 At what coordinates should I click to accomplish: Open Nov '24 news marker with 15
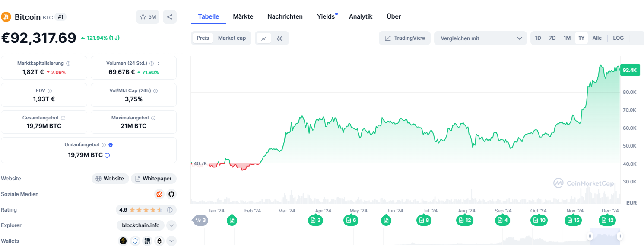point(573,221)
